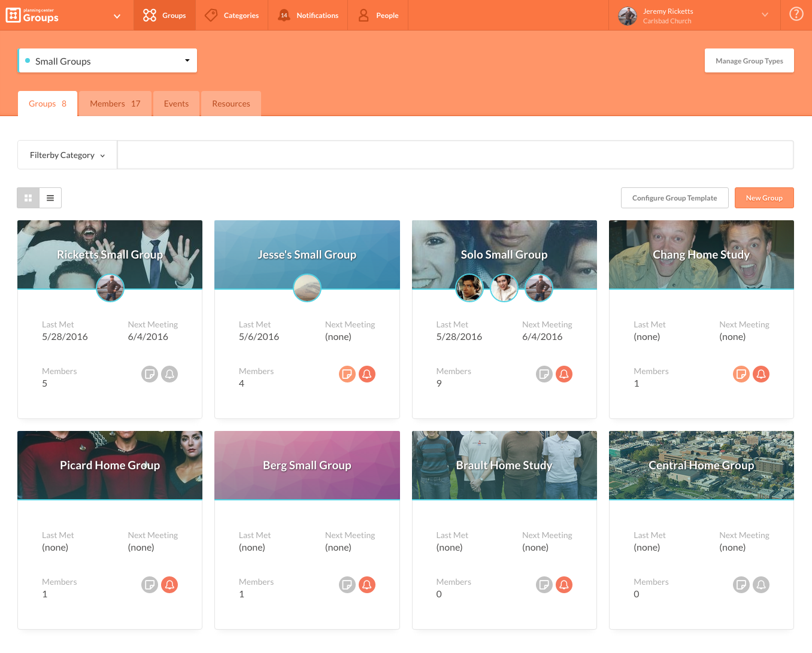
Task: Switch to the Members tab
Action: click(115, 103)
